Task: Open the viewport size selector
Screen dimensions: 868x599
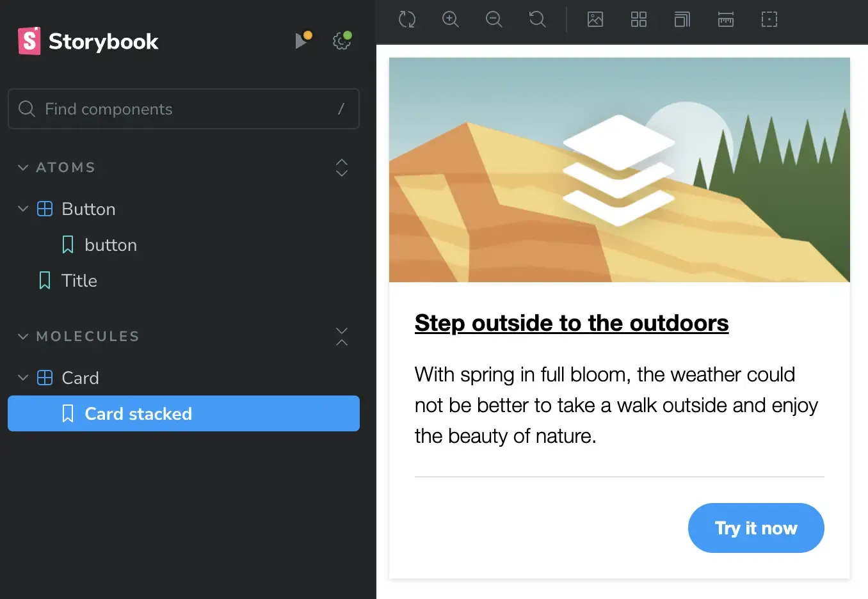Action: [x=682, y=19]
